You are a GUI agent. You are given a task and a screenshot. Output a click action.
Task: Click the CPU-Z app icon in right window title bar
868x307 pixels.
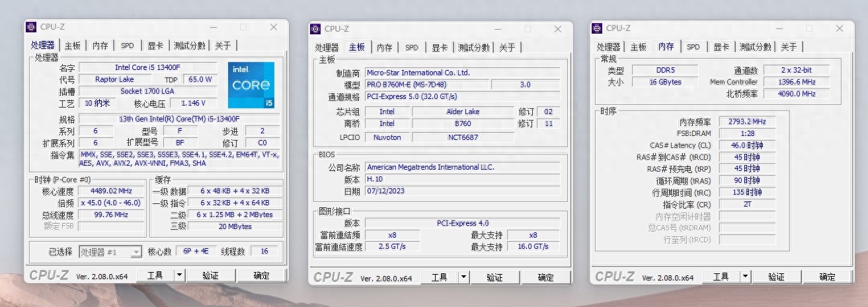pos(597,28)
